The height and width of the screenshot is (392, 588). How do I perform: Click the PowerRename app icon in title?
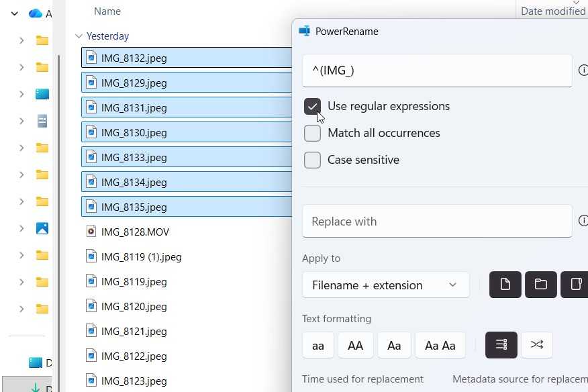point(305,31)
